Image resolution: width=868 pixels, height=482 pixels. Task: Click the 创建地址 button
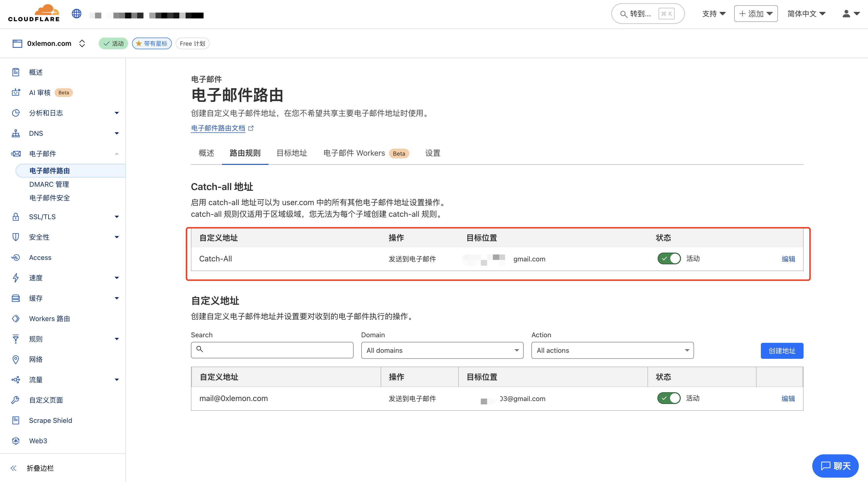pos(782,351)
